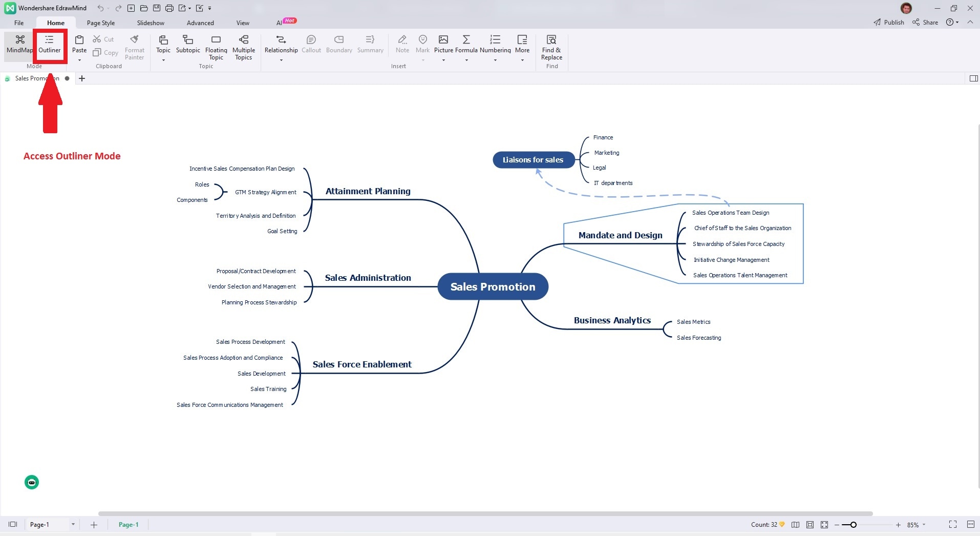Viewport: 980px width, 536px height.
Task: Open the Paste dropdown arrow
Action: [x=79, y=60]
